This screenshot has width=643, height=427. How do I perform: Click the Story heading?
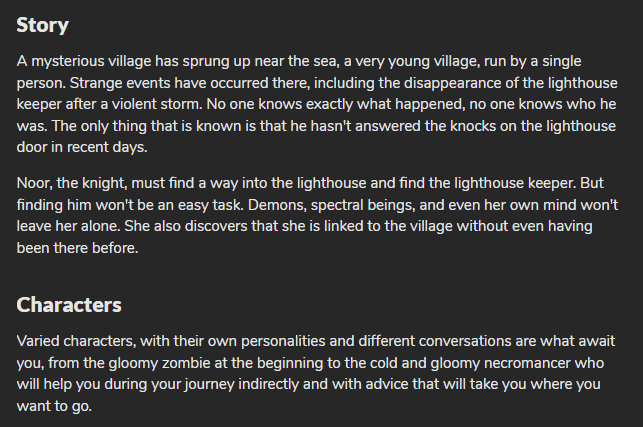click(x=42, y=25)
